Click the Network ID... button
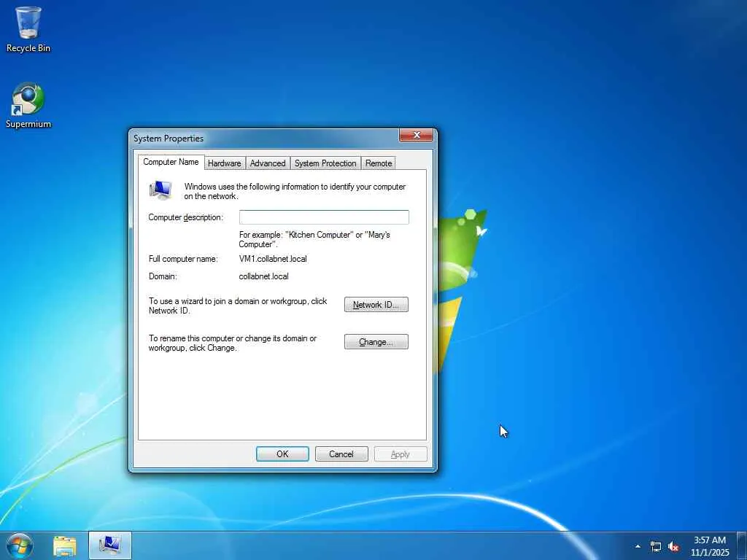 [376, 305]
